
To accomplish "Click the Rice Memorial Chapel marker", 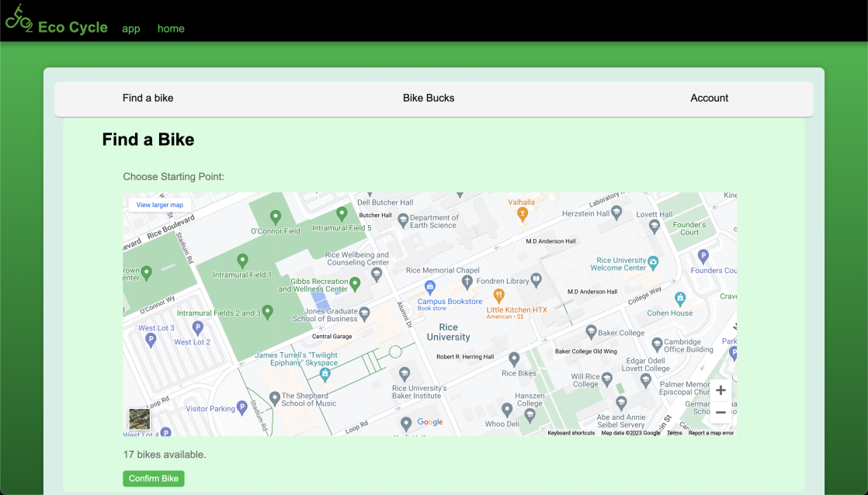I will pos(467,282).
